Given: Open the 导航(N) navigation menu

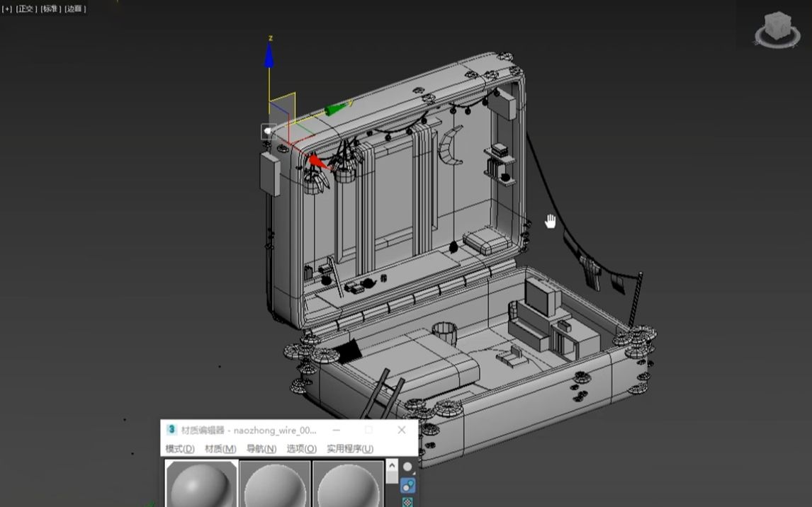Looking at the screenshot, I should click(x=262, y=448).
